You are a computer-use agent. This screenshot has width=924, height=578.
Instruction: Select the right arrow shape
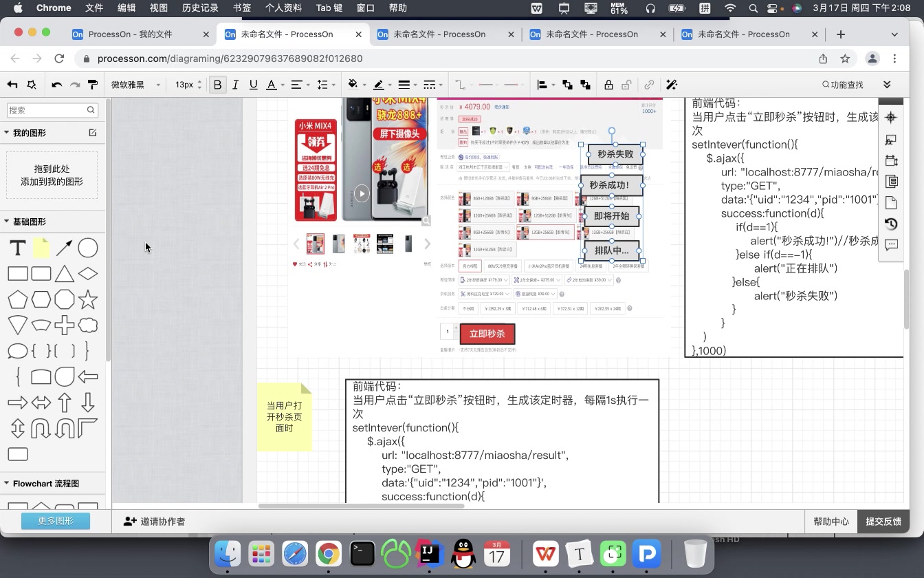(18, 403)
